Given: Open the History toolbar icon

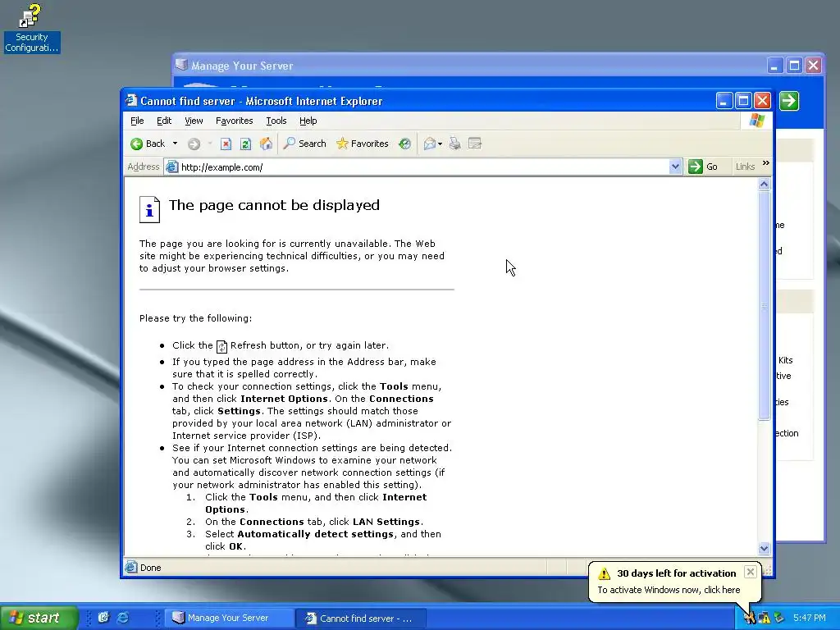Looking at the screenshot, I should (405, 144).
